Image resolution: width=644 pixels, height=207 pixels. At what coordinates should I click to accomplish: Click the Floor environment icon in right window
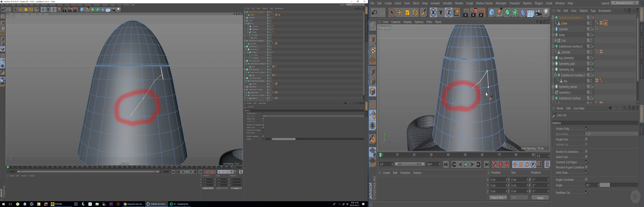coord(530,13)
